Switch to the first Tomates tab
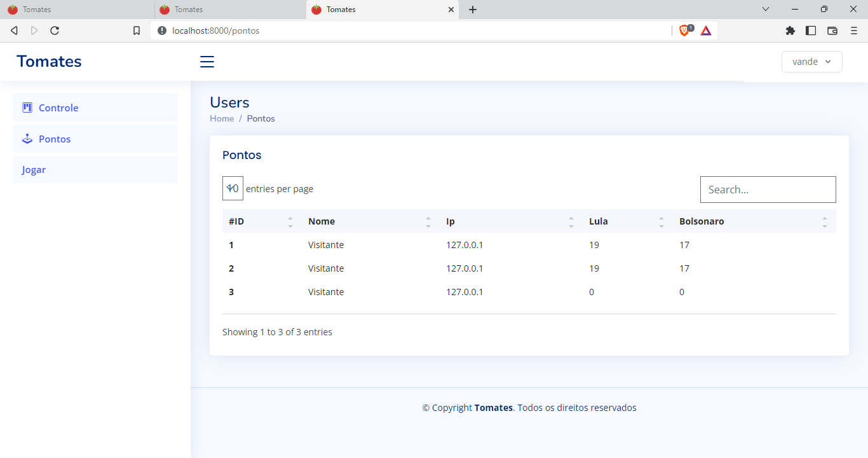Image resolution: width=868 pixels, height=458 pixels. pos(76,10)
